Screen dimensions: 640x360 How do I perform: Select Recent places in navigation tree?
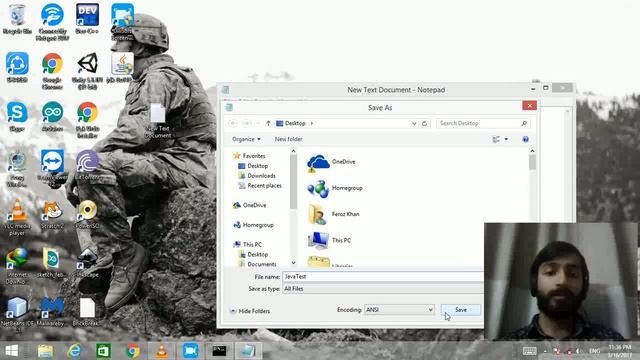[x=260, y=185]
